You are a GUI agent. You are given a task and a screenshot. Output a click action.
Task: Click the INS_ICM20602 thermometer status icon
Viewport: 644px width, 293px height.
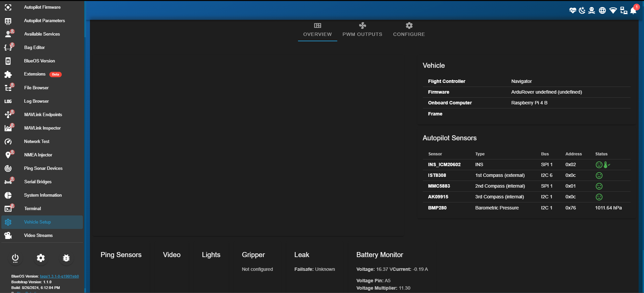(x=607, y=165)
